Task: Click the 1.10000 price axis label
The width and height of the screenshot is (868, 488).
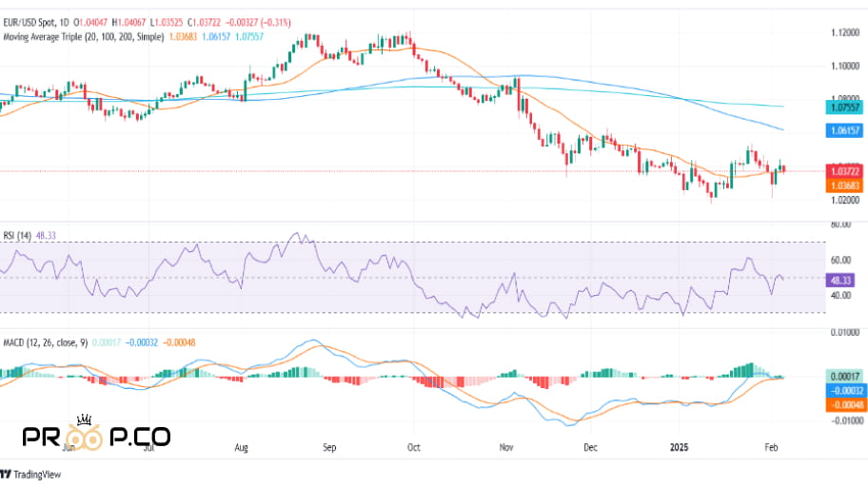Action: (x=845, y=67)
